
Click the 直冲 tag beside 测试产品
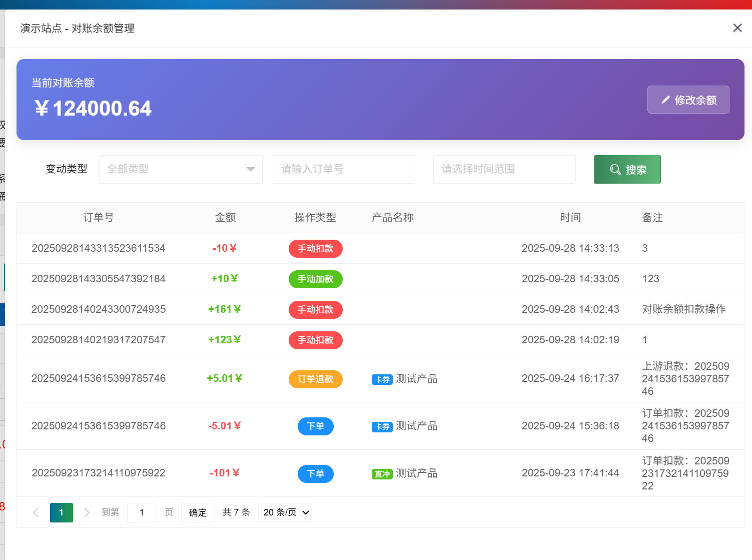[x=382, y=474]
